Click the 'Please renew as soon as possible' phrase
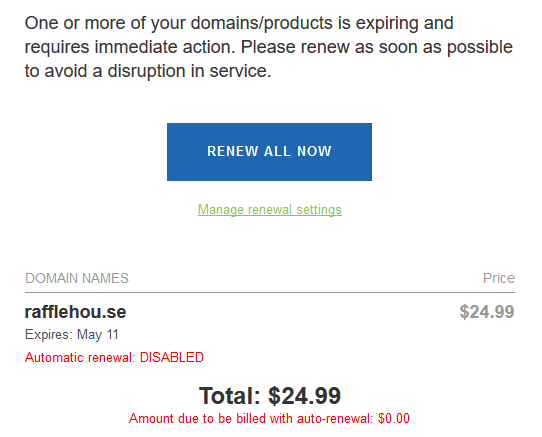 [377, 47]
